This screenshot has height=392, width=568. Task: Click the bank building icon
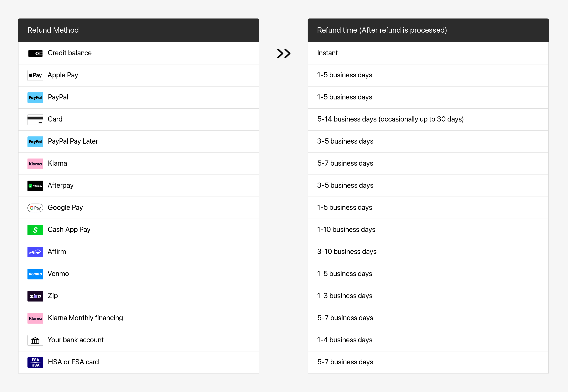point(35,340)
